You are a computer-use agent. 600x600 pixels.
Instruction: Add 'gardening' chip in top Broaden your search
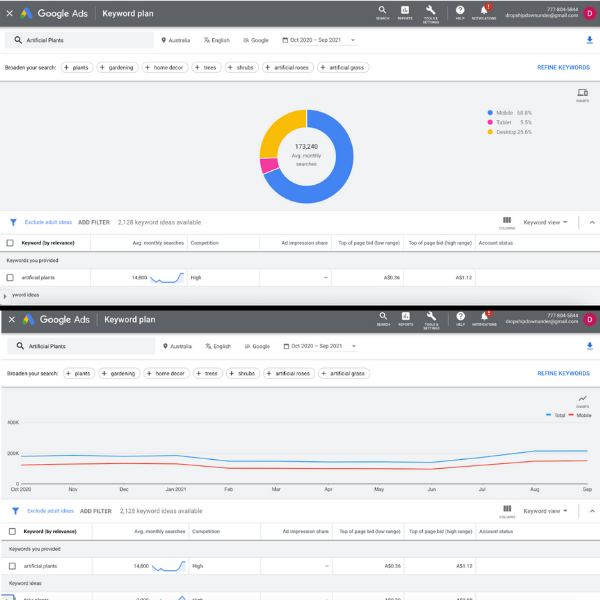(117, 67)
